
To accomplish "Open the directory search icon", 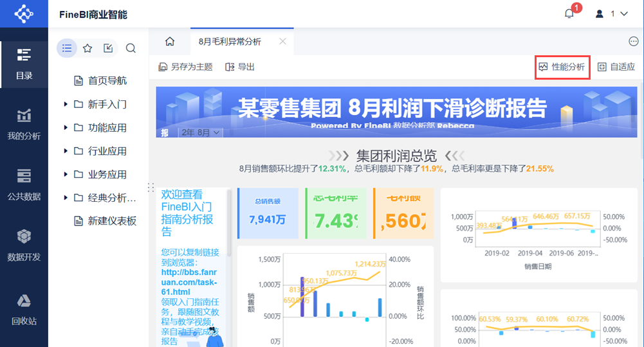I will (x=131, y=48).
